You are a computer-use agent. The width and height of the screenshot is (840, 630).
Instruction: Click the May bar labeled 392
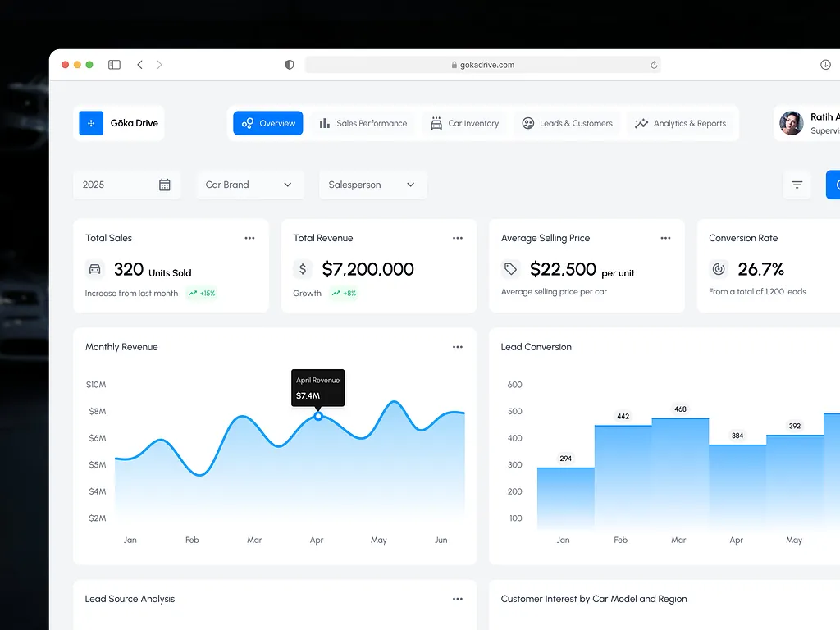(x=795, y=482)
